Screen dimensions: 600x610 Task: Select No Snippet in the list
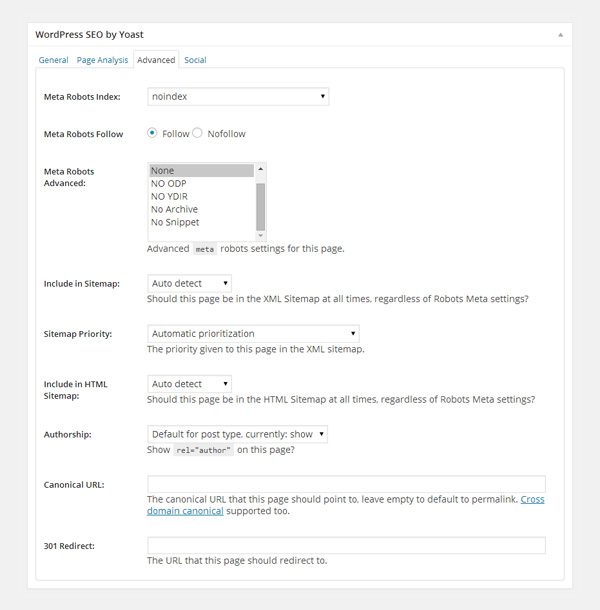point(202,222)
